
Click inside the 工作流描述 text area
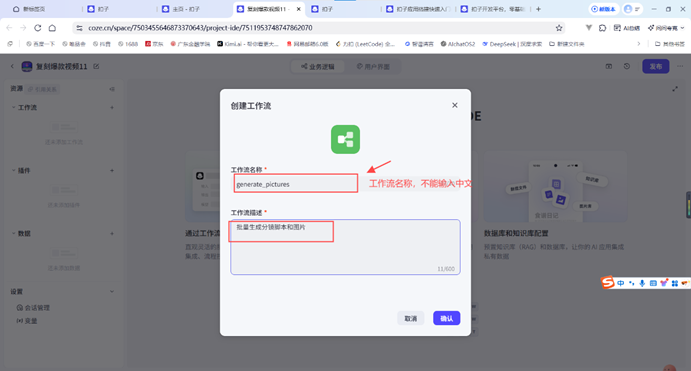[345, 247]
